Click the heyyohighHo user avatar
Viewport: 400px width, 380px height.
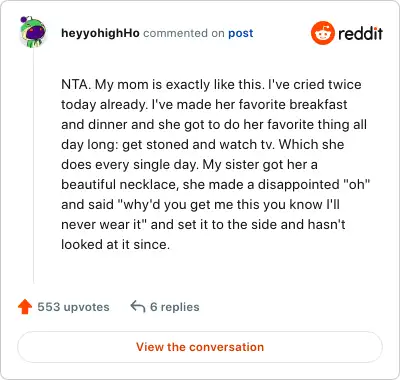(x=33, y=32)
